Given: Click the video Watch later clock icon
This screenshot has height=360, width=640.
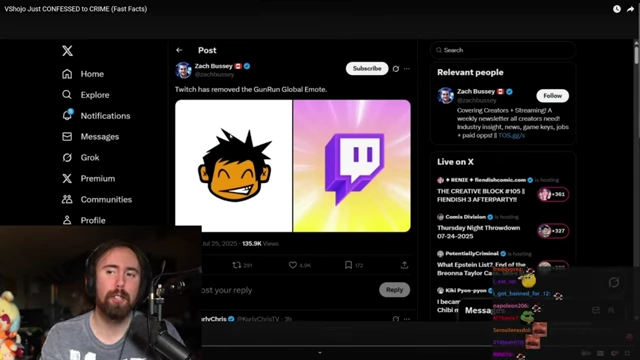Looking at the screenshot, I should click(x=617, y=9).
